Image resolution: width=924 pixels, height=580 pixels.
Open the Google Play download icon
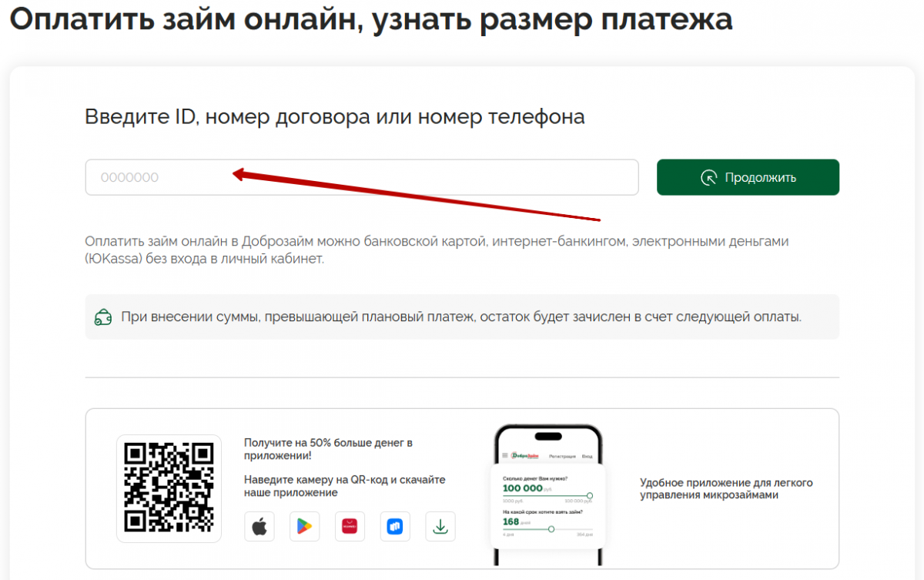point(304,526)
